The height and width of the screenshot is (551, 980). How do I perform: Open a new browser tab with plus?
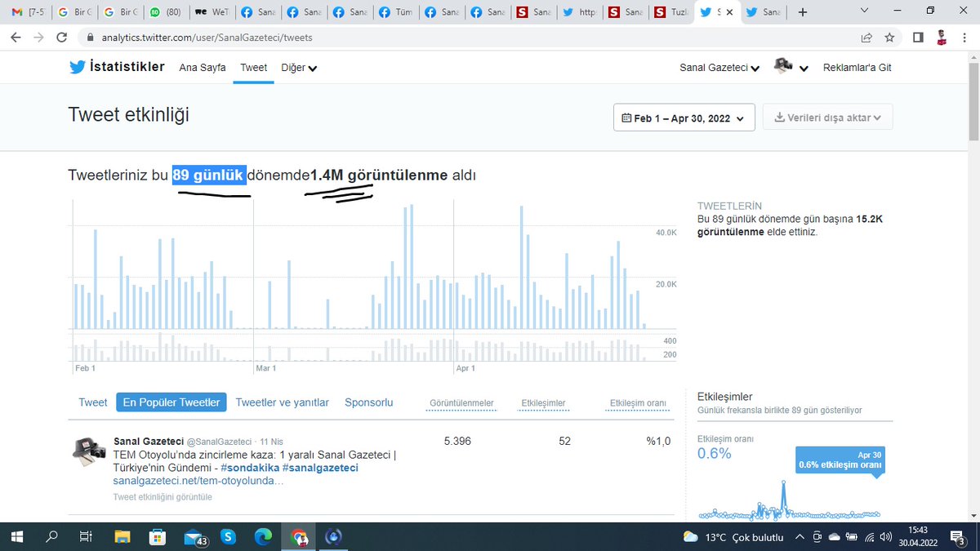(803, 12)
